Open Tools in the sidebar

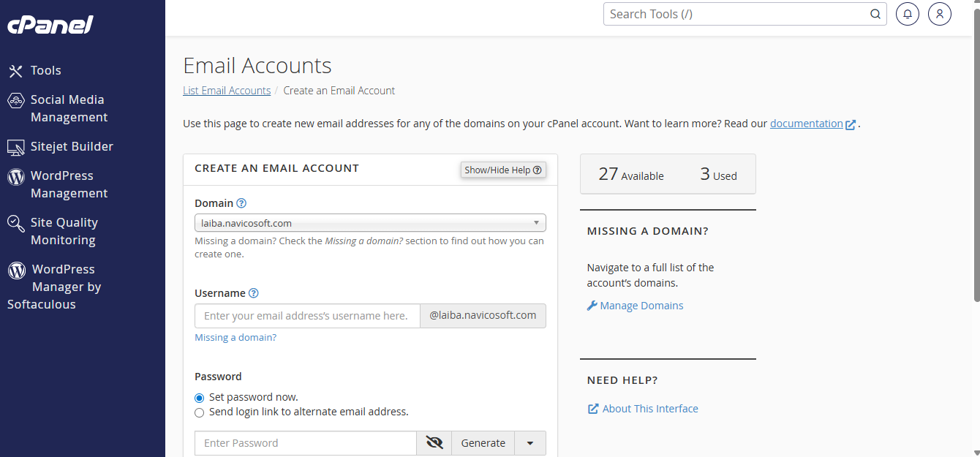45,70
